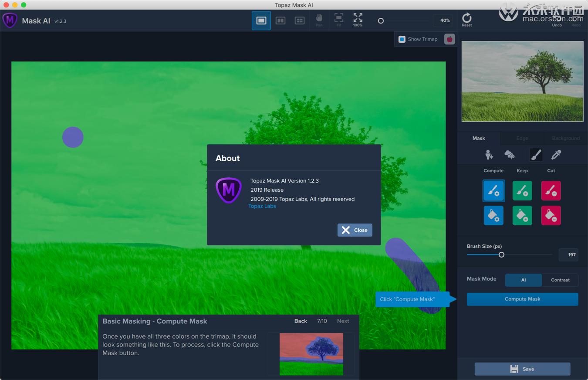Click the yellow macOS minimize button
This screenshot has width=588, height=380.
pos(15,5)
